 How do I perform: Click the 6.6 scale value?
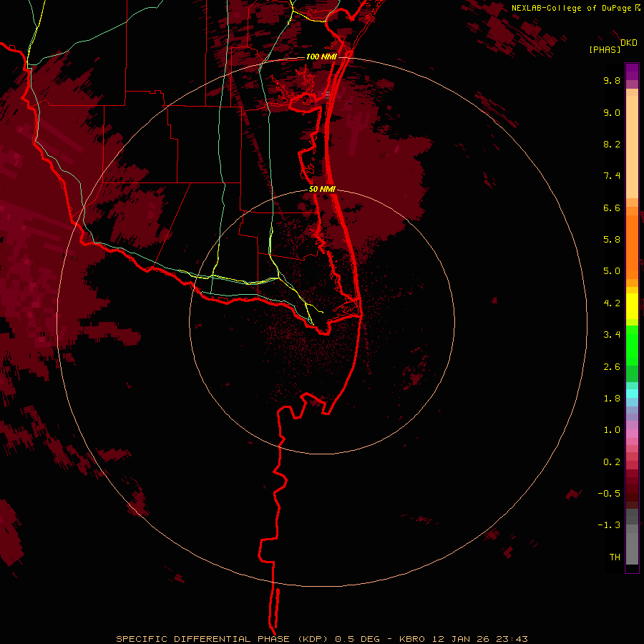pos(612,208)
